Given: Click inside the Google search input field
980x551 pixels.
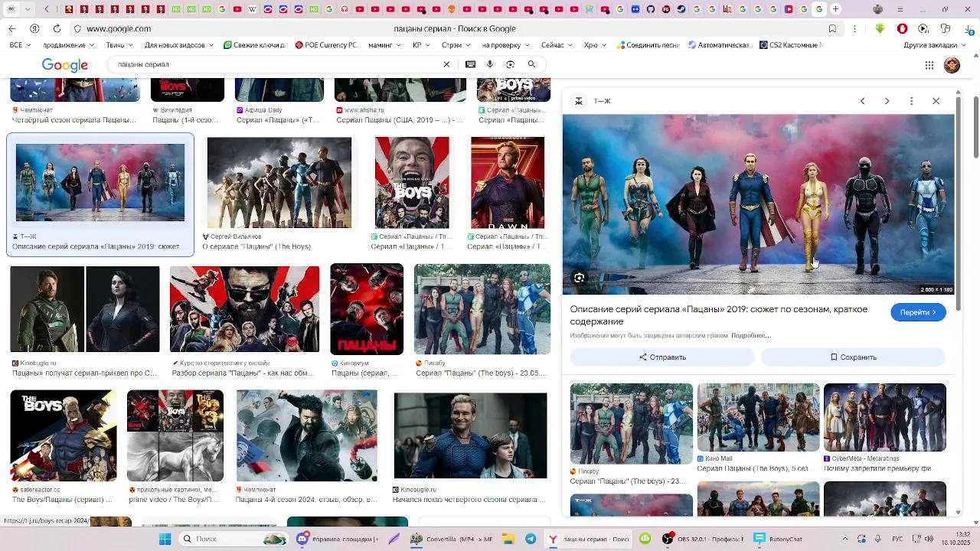Looking at the screenshot, I should [x=276, y=64].
